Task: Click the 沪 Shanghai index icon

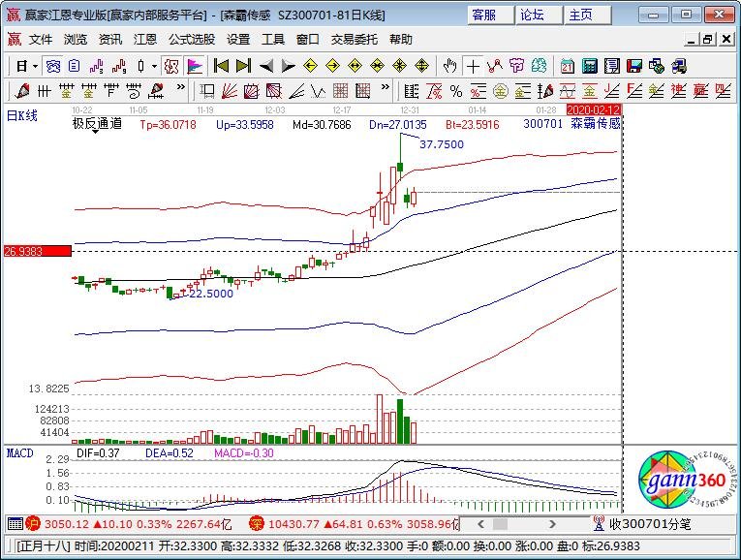Action: point(33,523)
